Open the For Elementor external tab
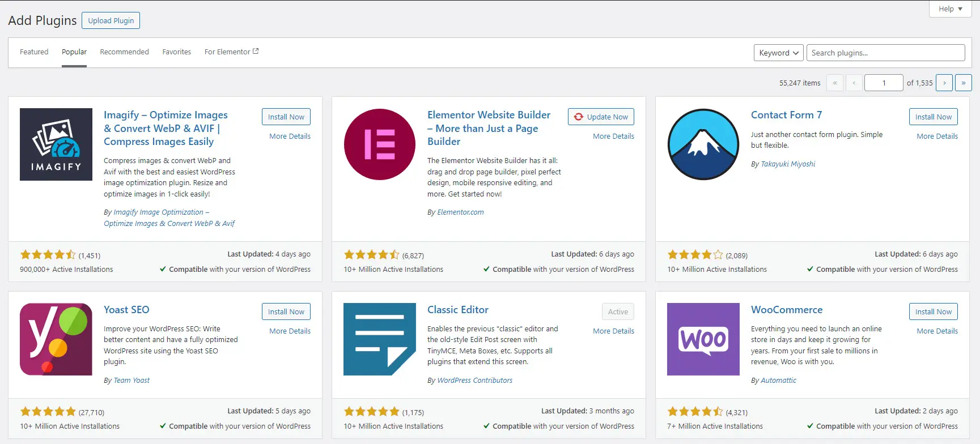Screen dimensions: 980x444 (231, 52)
